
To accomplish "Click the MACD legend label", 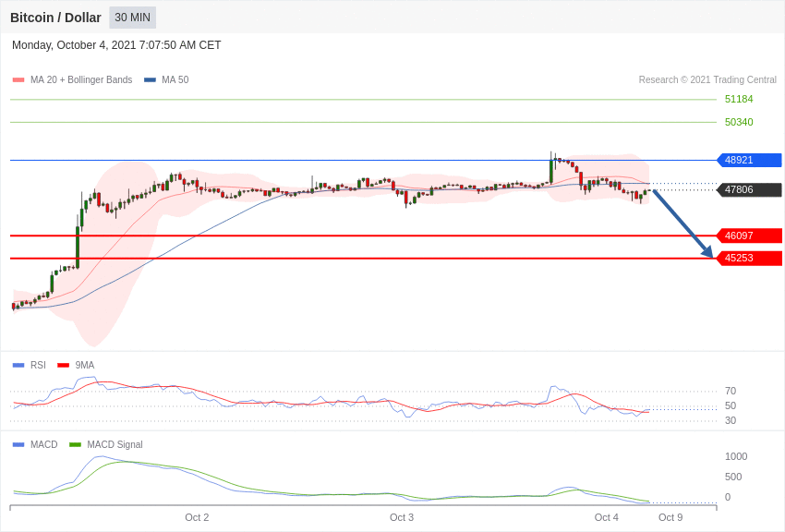I will click(44, 444).
